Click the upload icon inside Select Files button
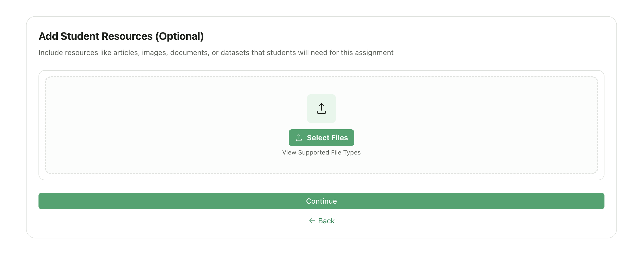The image size is (644, 268). click(x=299, y=138)
